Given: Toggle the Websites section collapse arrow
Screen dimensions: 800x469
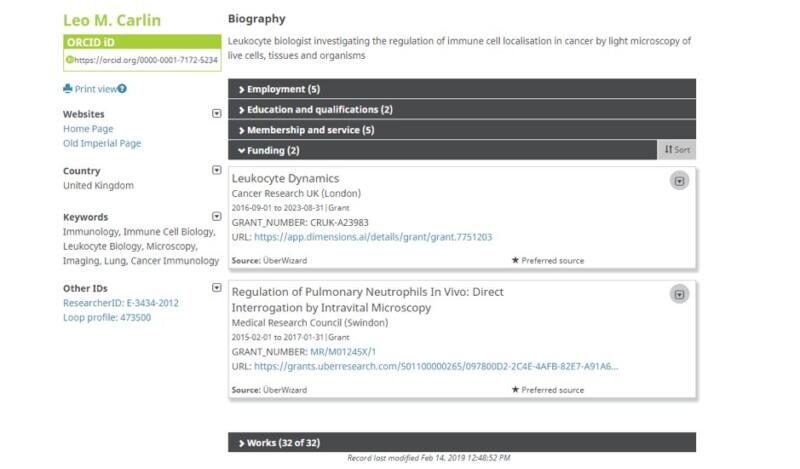Looking at the screenshot, I should tap(217, 114).
